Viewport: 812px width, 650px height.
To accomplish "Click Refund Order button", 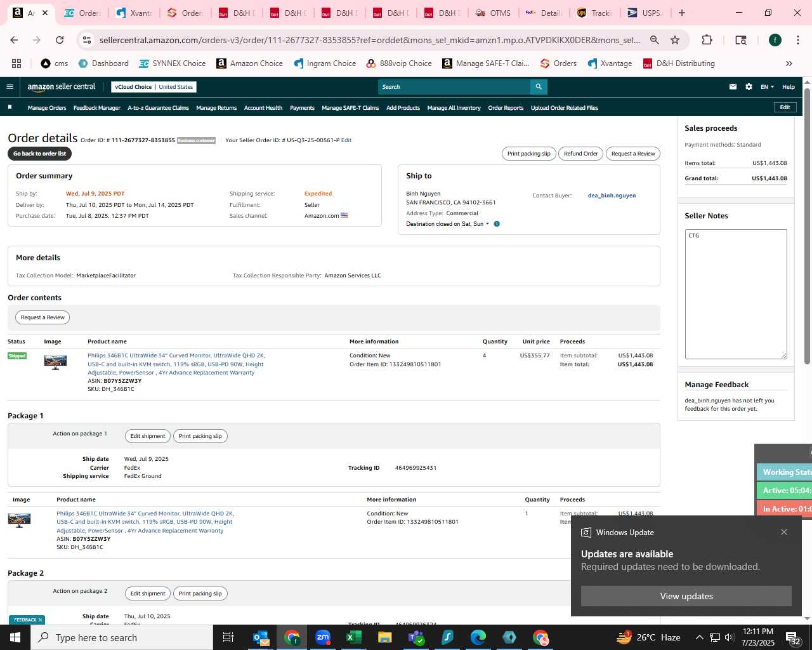I will point(580,154).
